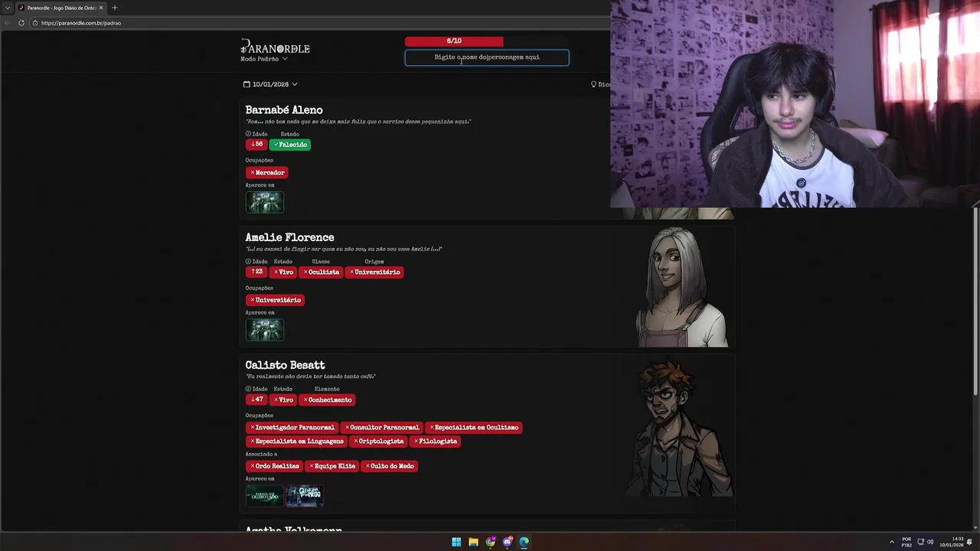
Task: Select the Paranordle browser tab
Action: click(x=60, y=8)
